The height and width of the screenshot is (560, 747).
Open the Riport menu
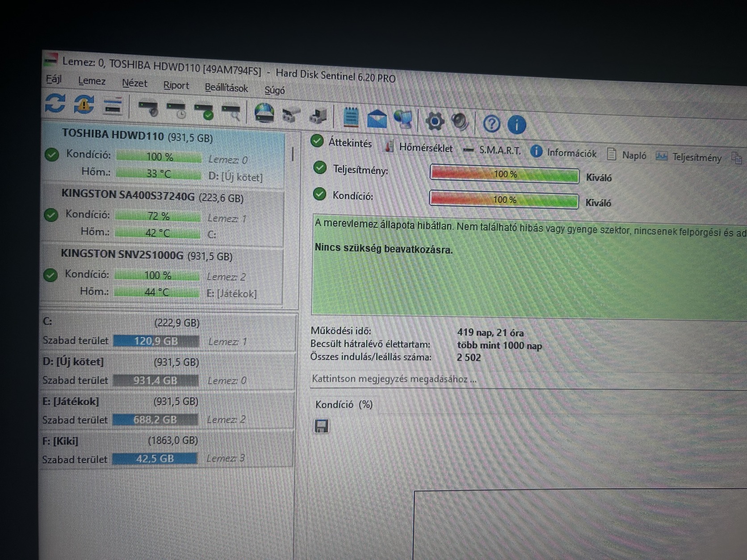point(176,85)
